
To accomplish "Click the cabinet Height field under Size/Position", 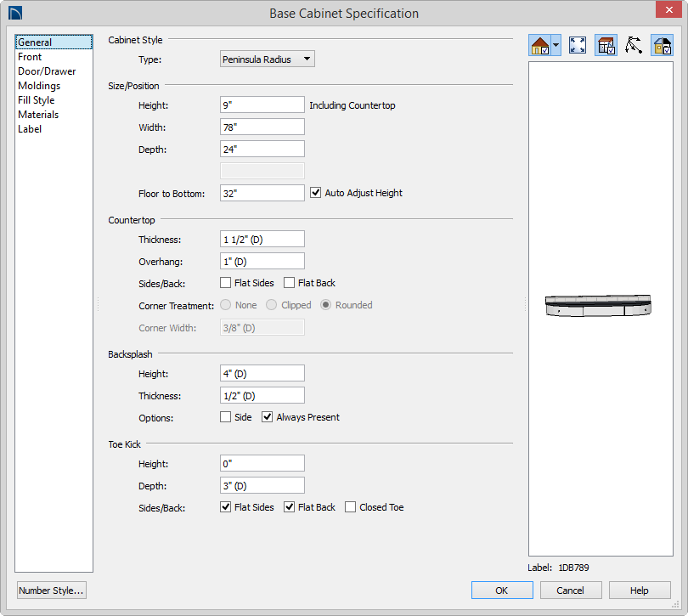I will pyautogui.click(x=262, y=105).
